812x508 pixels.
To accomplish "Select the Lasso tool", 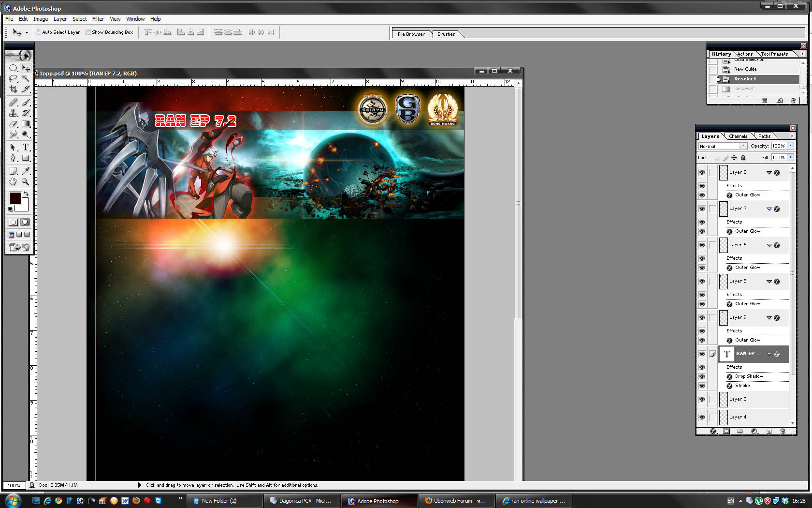I will [x=14, y=78].
